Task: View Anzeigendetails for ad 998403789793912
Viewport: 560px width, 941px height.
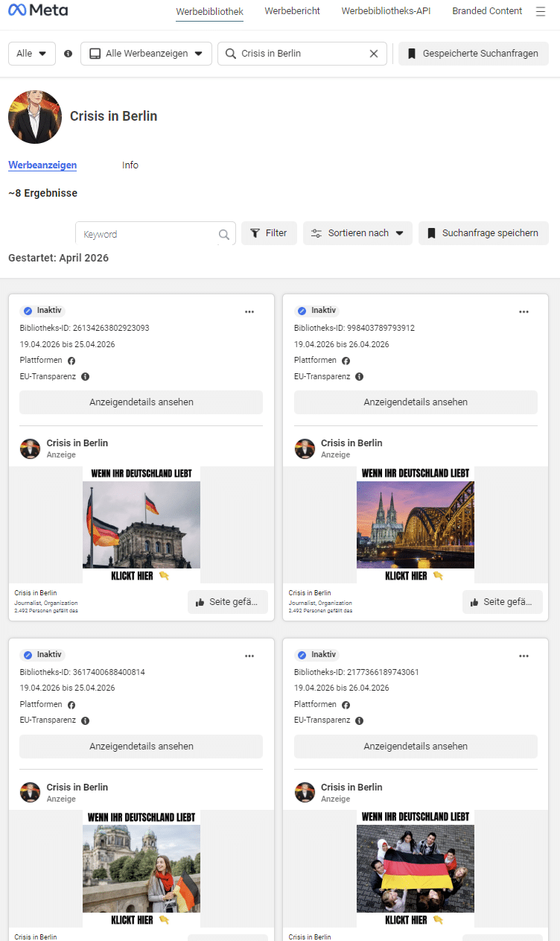Action: 416,402
